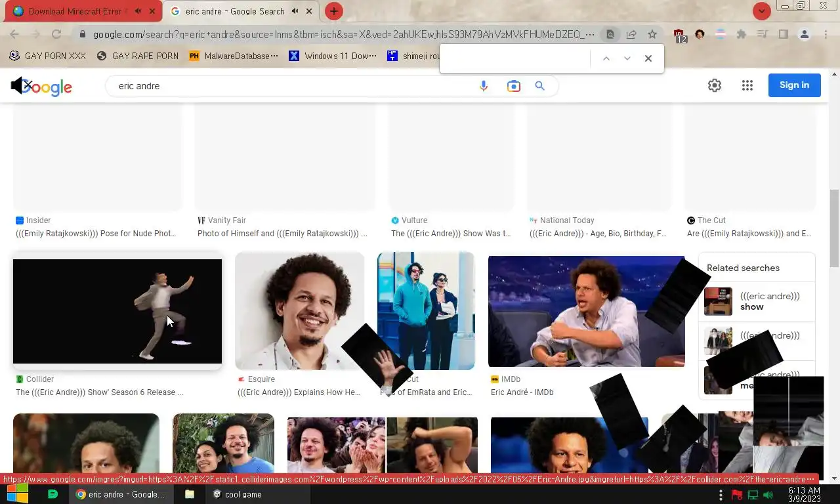Image resolution: width=840 pixels, height=504 pixels.
Task: Open the Collider dancing figure thumbnail
Action: pyautogui.click(x=117, y=311)
